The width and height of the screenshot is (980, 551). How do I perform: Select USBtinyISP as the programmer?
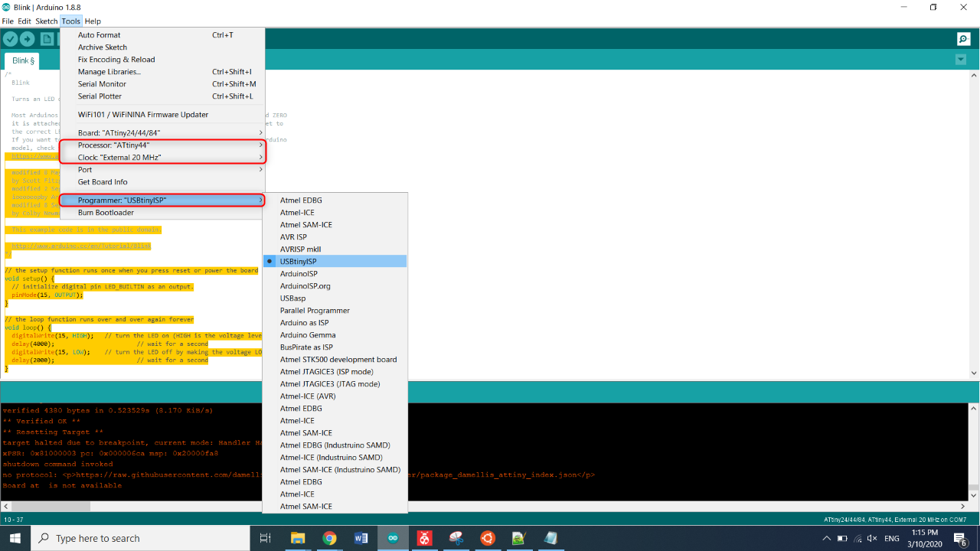(x=335, y=262)
